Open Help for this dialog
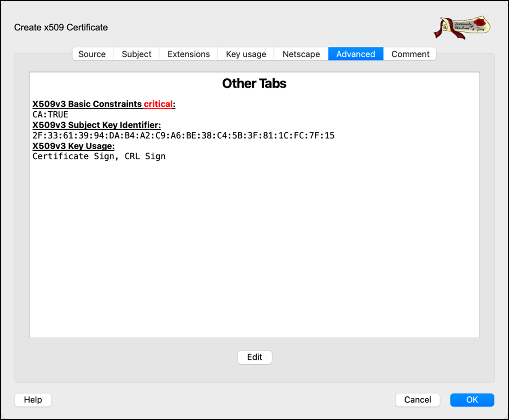 (x=33, y=400)
